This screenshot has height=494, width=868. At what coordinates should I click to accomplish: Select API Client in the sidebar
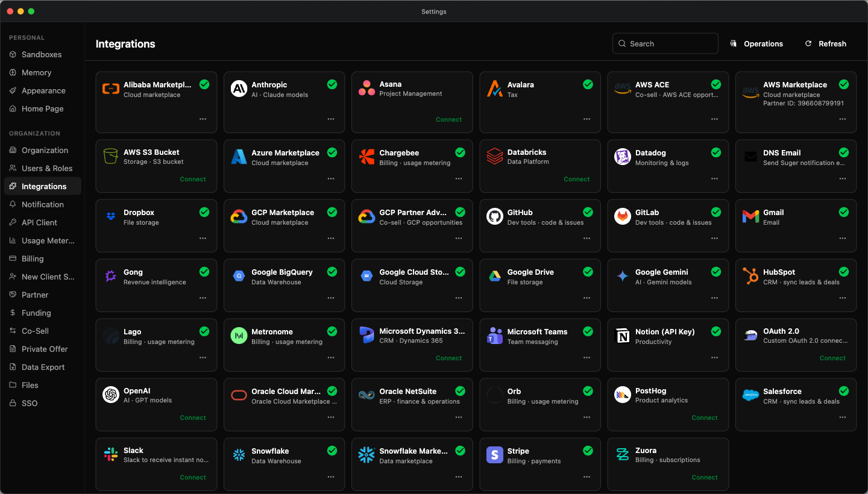click(x=42, y=222)
